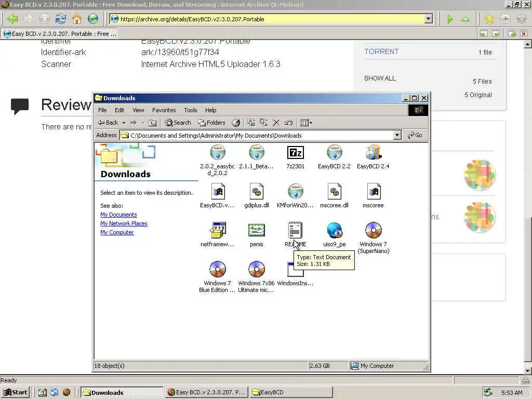This screenshot has height=399, width=532.
Task: Open the Views dropdown in Explorer toolbar
Action: coord(306,123)
